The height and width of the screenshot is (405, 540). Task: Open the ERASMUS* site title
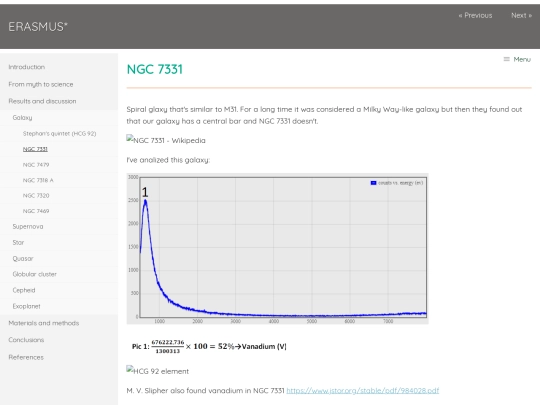point(38,27)
